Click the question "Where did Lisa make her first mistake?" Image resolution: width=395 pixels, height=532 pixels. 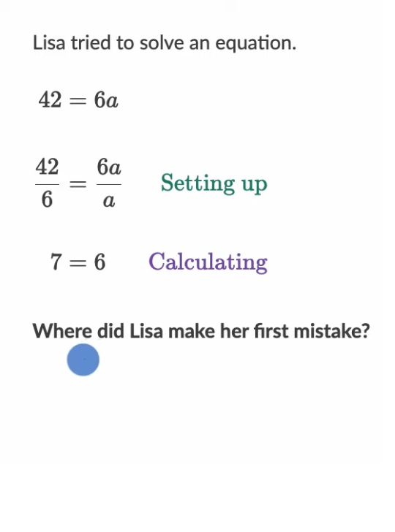point(200,331)
